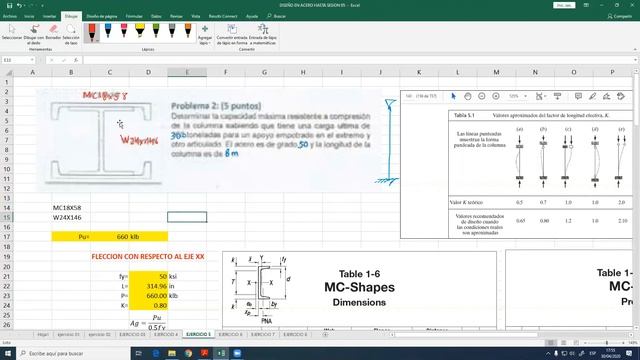Choose the orange pen

[188, 31]
